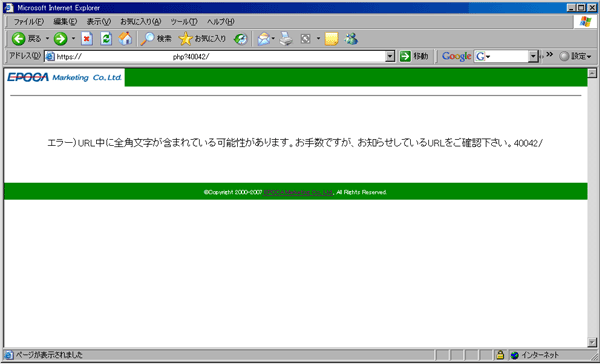Click inside the address URL field
Screen dimensions: 600x364
pos(220,57)
